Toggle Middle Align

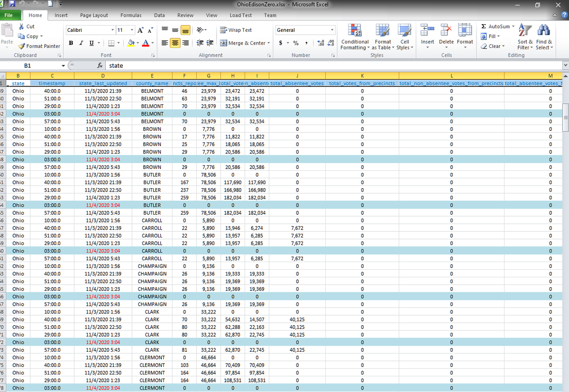[175, 30]
